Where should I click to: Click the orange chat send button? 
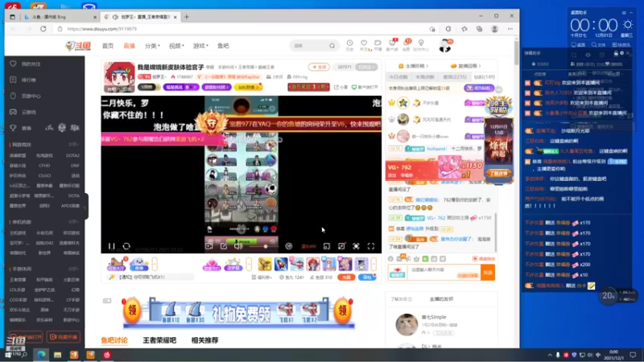click(488, 273)
